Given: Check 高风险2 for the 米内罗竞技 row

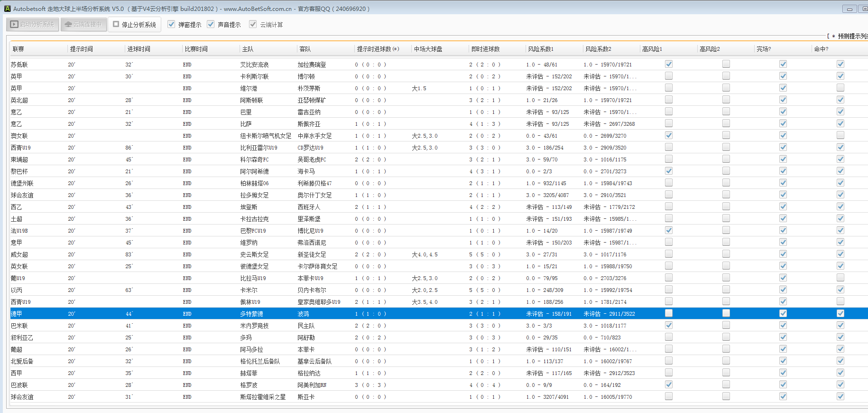Looking at the screenshot, I should click(726, 325).
